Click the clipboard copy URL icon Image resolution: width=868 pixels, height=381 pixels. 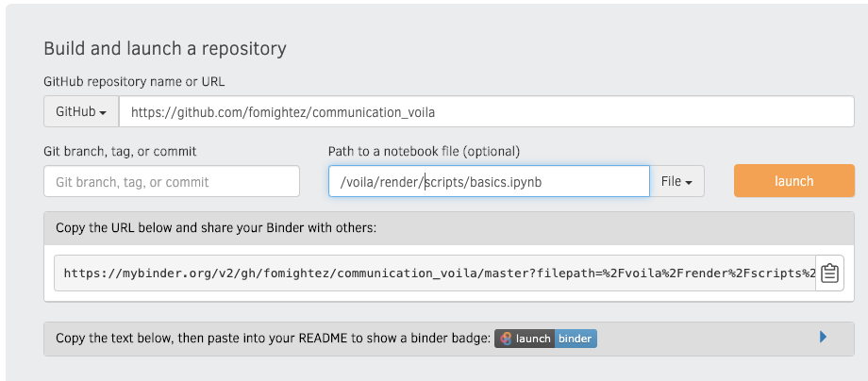click(829, 273)
